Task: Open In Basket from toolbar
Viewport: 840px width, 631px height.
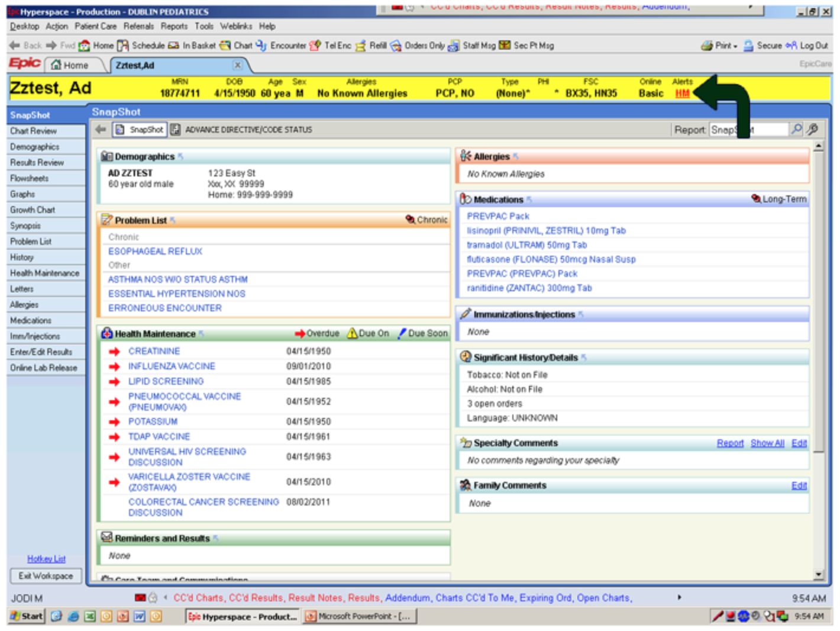Action: [192, 46]
